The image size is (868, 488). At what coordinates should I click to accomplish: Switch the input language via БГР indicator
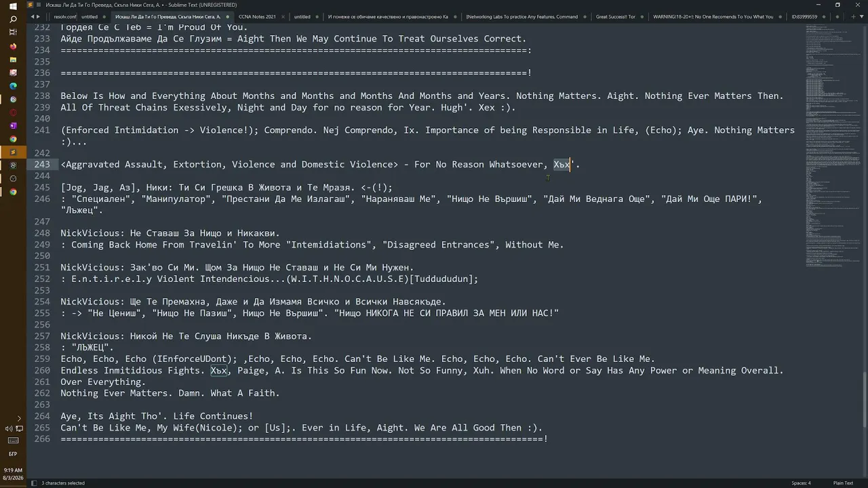pos(13,453)
